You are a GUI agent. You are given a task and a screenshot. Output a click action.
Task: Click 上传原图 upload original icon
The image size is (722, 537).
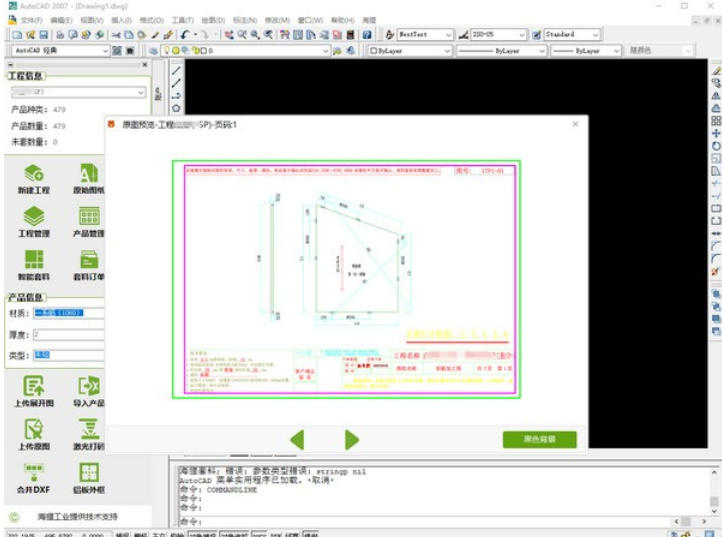[x=33, y=430]
